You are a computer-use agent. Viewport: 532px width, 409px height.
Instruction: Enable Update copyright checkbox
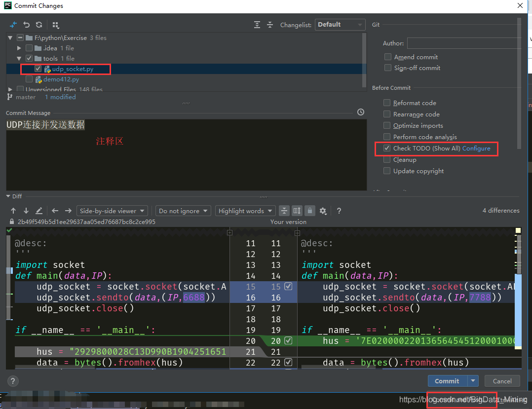click(387, 171)
